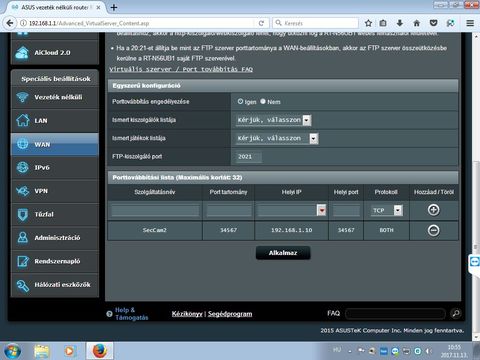The image size is (480, 360).
Task: Go to browser home icon
Action: [417, 23]
